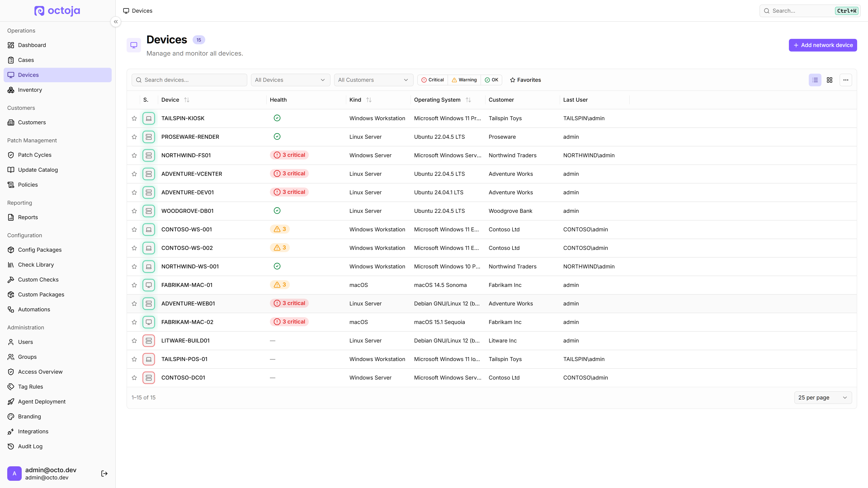Click the OS cell "macOS 15.1 Sequoia"
Image resolution: width=868 pixels, height=488 pixels.
[x=439, y=322]
